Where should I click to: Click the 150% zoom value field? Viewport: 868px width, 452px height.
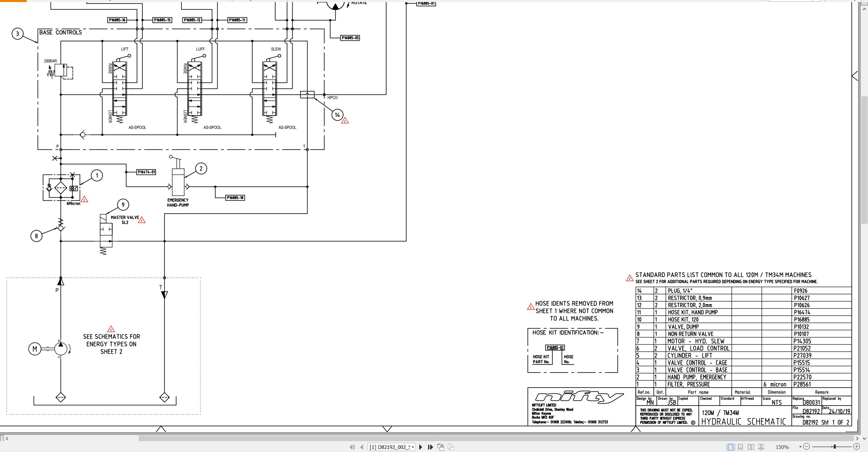click(x=782, y=447)
